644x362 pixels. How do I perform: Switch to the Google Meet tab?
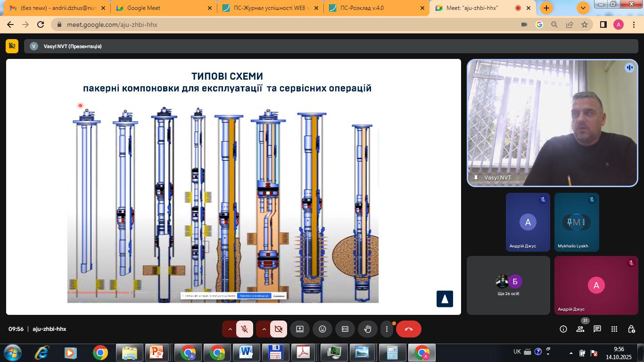point(163,8)
